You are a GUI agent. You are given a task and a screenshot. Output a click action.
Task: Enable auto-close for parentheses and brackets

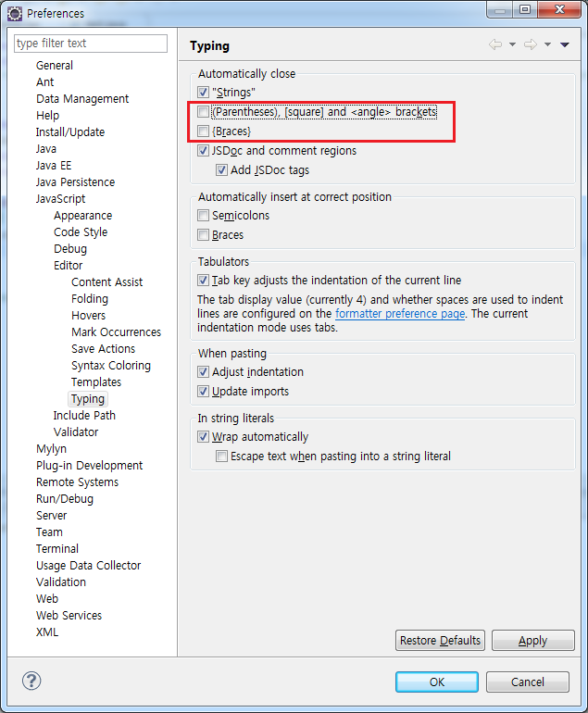pyautogui.click(x=204, y=112)
